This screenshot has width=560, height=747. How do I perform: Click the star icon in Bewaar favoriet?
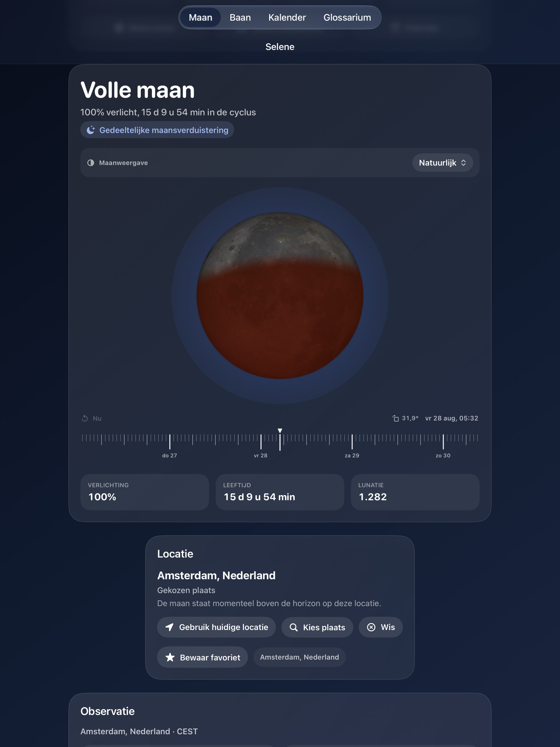tap(170, 657)
